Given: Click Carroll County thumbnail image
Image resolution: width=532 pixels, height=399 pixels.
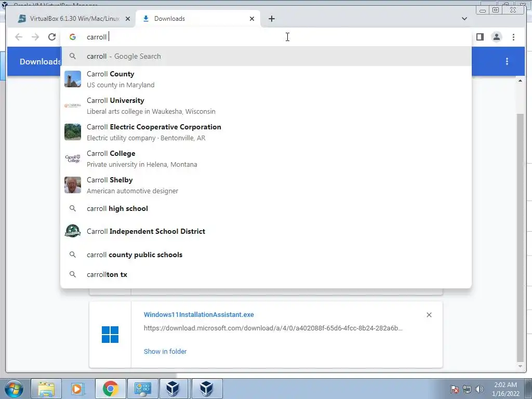Looking at the screenshot, I should [73, 79].
